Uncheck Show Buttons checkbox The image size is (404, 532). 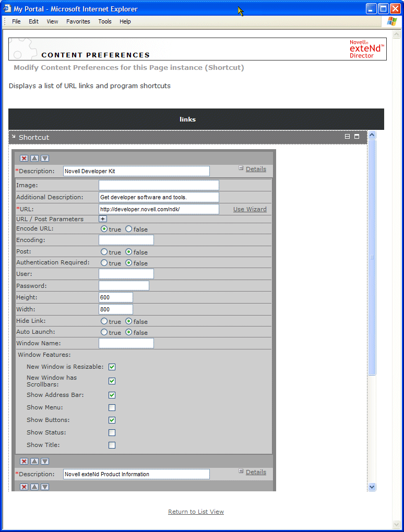(112, 420)
